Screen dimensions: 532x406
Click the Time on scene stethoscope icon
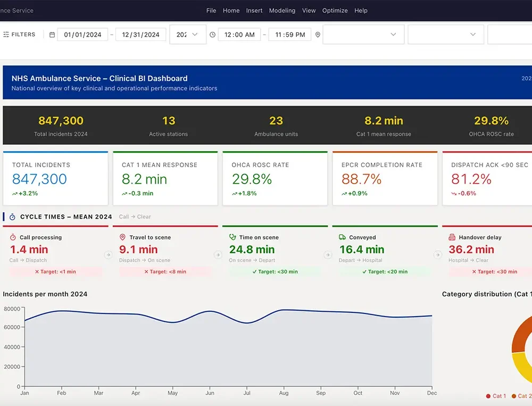[232, 237]
